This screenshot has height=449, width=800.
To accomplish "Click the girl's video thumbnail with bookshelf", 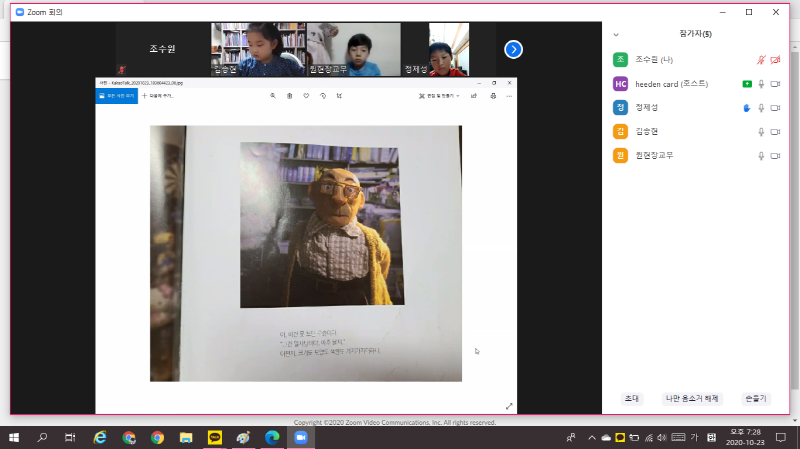I will 259,49.
